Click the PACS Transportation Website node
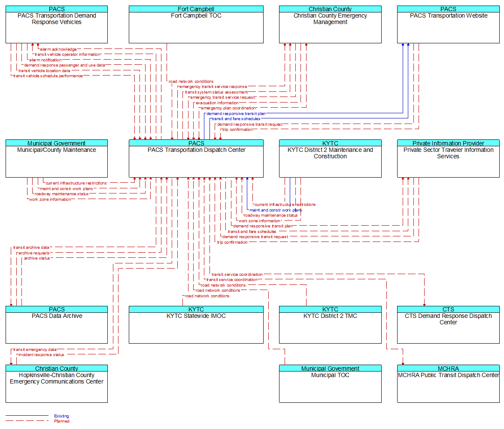This screenshot has width=504, height=429. (448, 24)
